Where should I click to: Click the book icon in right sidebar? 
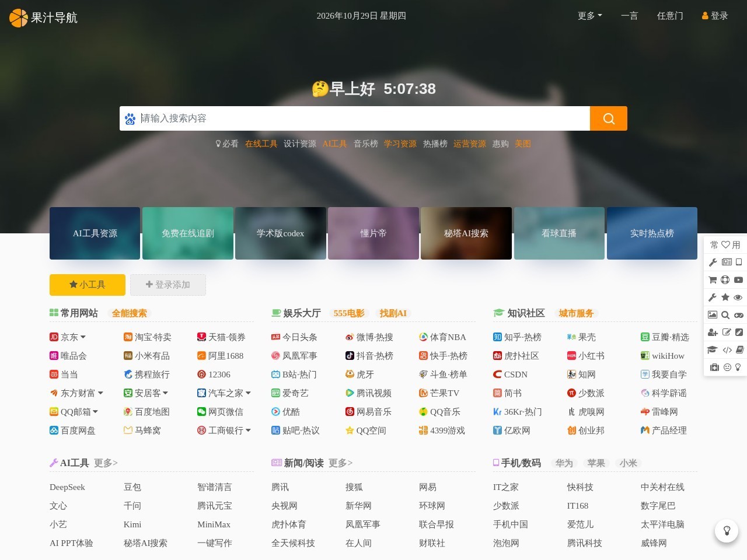click(x=740, y=350)
